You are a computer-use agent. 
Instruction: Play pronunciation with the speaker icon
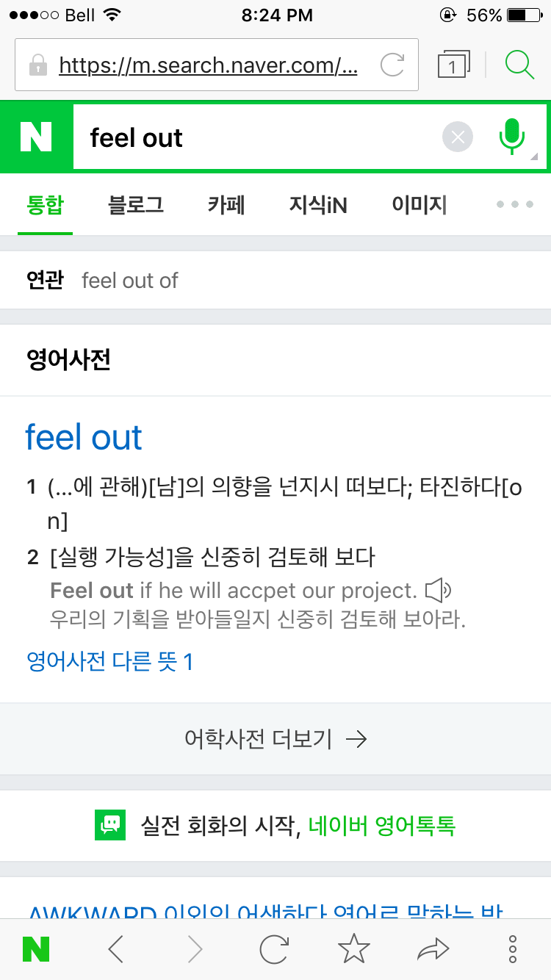tap(438, 590)
